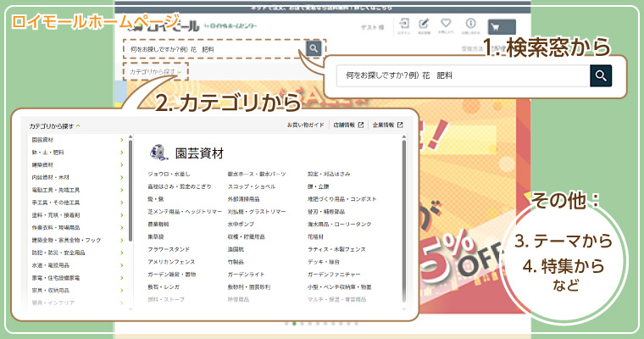644x339 pixels.
Task: Click the search magnifier in the website header
Action: (x=314, y=48)
